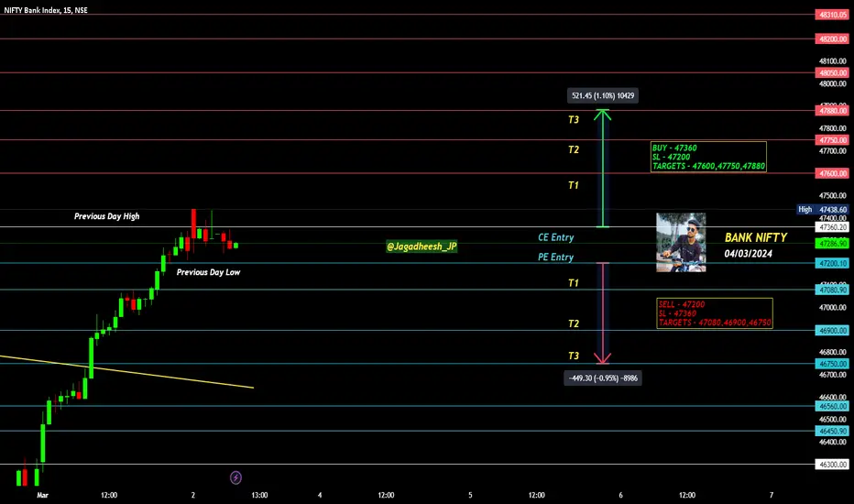The image size is (854, 504).
Task: Click the BANK NIFTY yellow title
Action: coord(755,237)
